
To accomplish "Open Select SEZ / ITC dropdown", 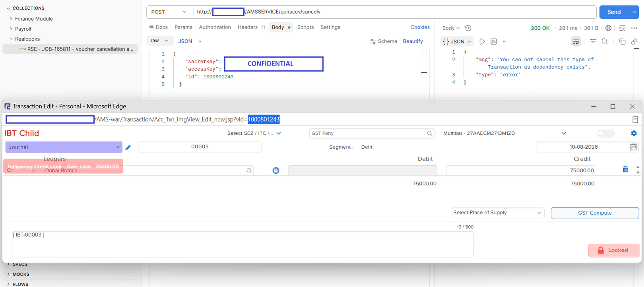I will [254, 133].
